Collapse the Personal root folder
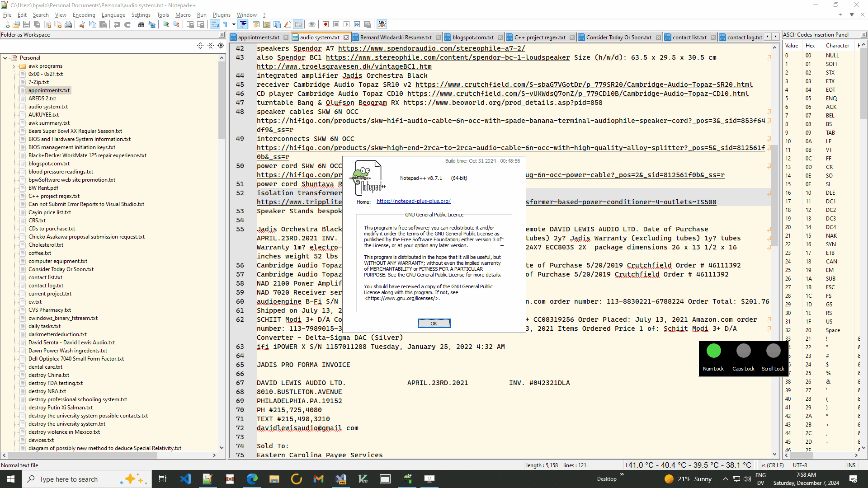Image resolution: width=868 pixels, height=488 pixels. pyautogui.click(x=5, y=58)
